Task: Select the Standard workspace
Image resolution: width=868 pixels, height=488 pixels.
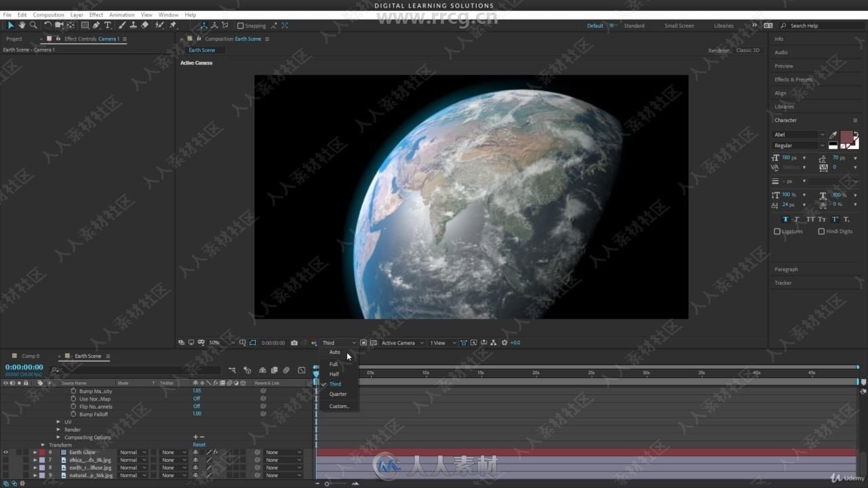Action: click(x=634, y=26)
